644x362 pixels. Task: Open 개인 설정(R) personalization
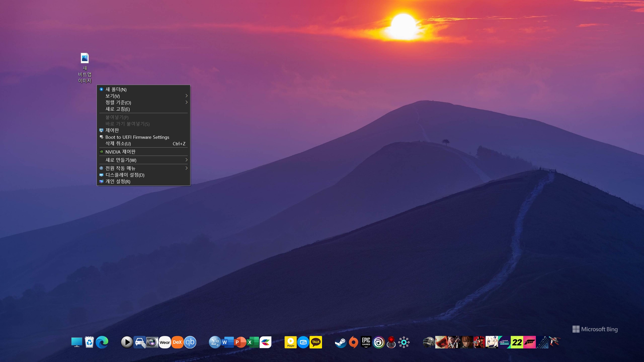(143, 181)
